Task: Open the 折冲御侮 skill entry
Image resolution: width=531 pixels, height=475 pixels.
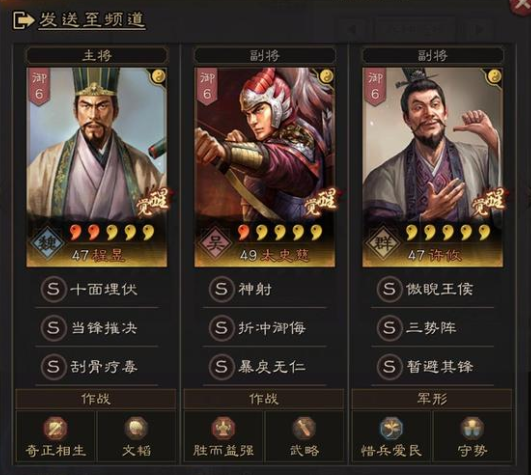Action: pyautogui.click(x=264, y=328)
